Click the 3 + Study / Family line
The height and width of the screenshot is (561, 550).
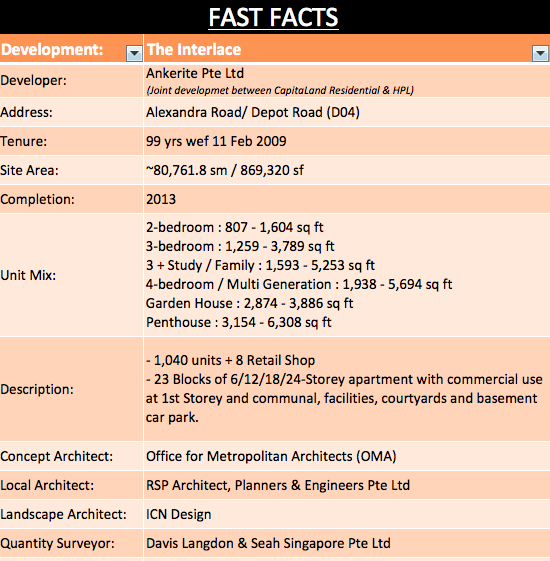pos(260,265)
